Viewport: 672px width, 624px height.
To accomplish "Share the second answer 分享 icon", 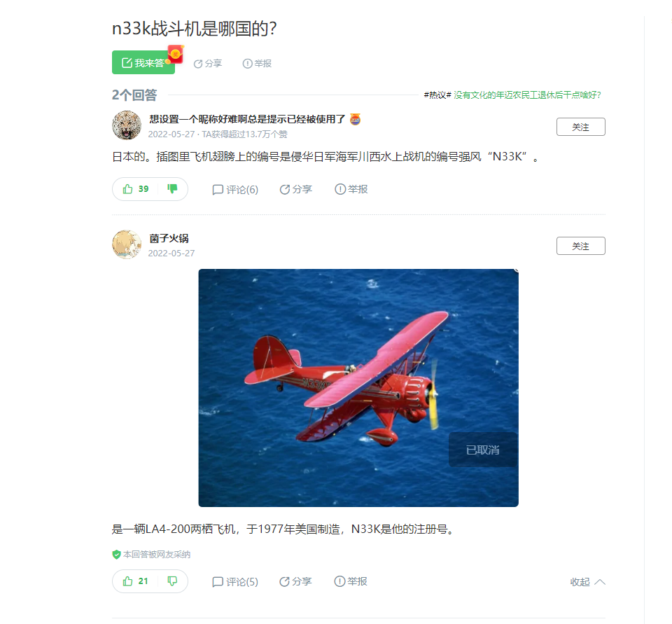I will click(295, 581).
